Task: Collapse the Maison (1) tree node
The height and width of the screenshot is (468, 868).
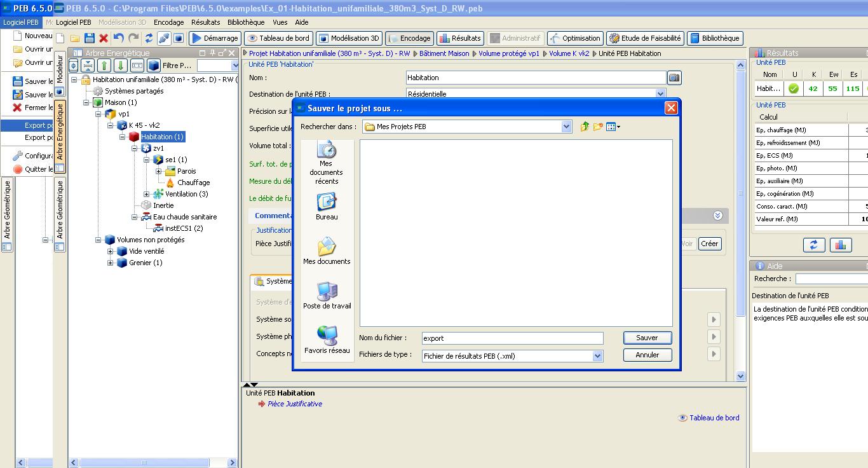Action: point(86,102)
